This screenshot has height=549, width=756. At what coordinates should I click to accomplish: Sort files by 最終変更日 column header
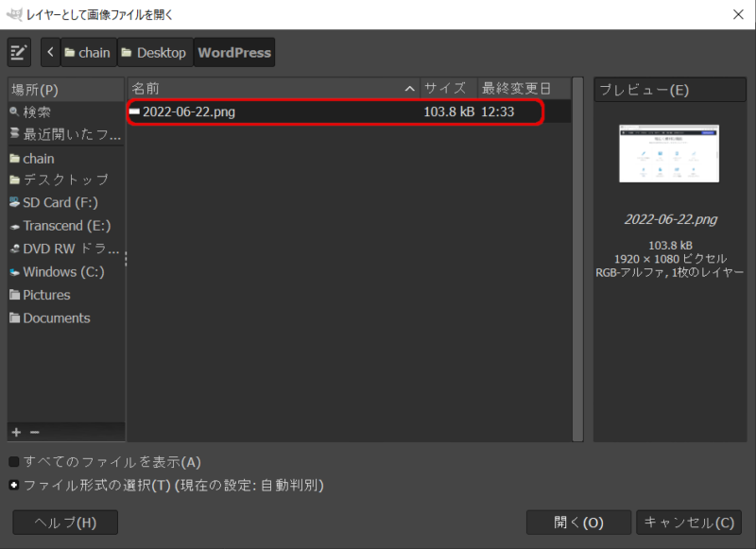[x=524, y=89]
